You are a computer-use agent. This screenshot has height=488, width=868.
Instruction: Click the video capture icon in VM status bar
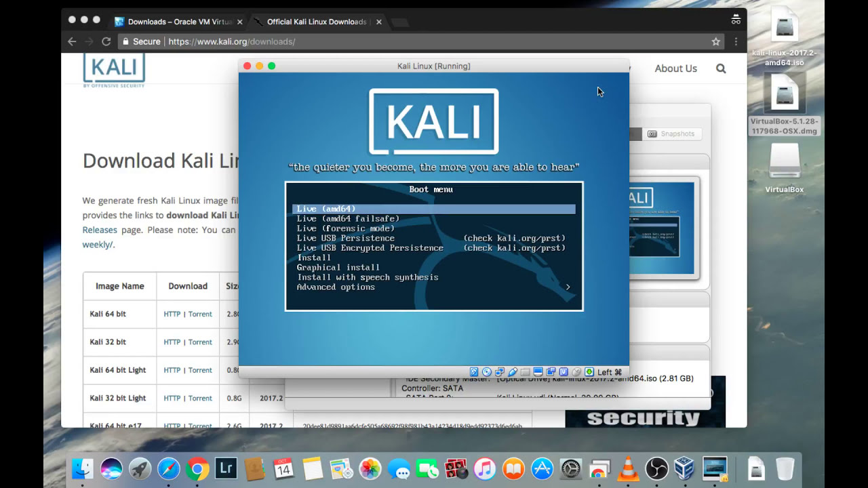pyautogui.click(x=551, y=372)
